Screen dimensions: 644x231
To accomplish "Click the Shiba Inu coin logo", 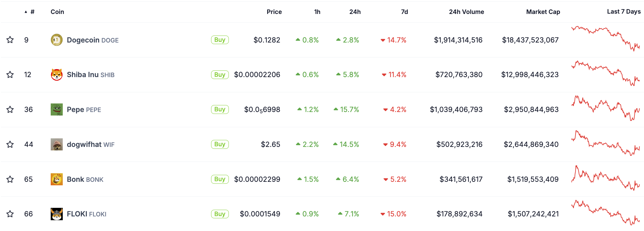I will coord(57,75).
